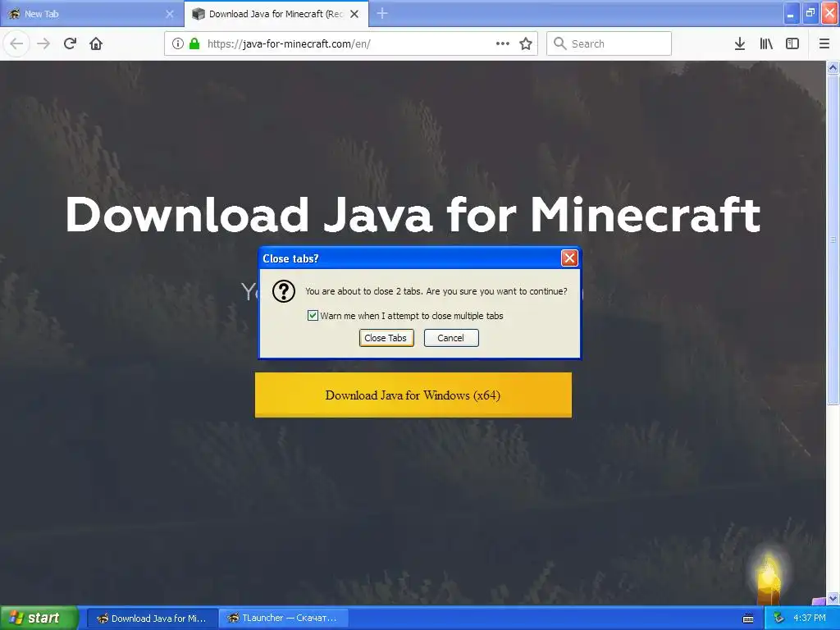Focus the Search box in toolbar
The width and height of the screenshot is (840, 630).
tap(609, 43)
